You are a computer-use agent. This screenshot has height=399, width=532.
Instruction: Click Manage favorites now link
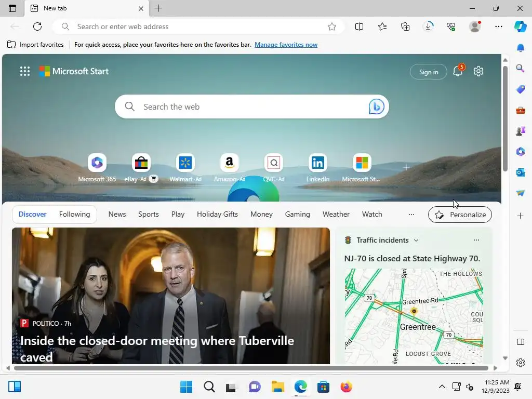pos(286,45)
